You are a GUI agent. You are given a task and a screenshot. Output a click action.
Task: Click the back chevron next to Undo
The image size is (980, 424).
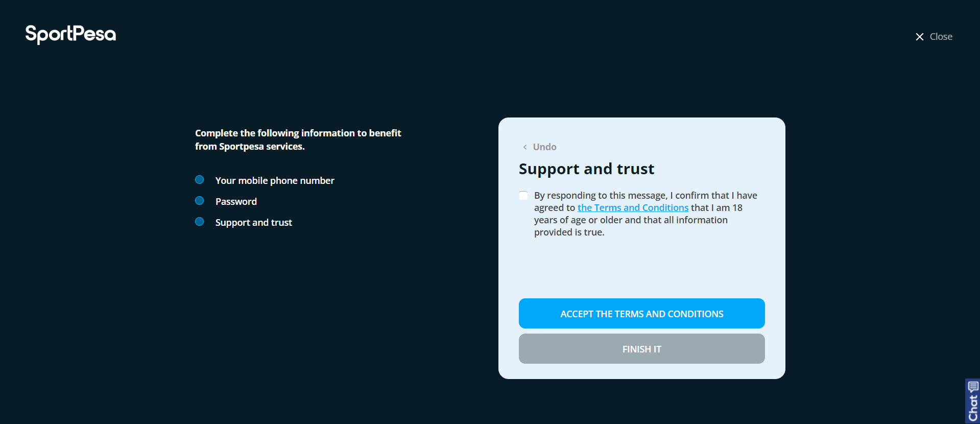click(x=524, y=147)
